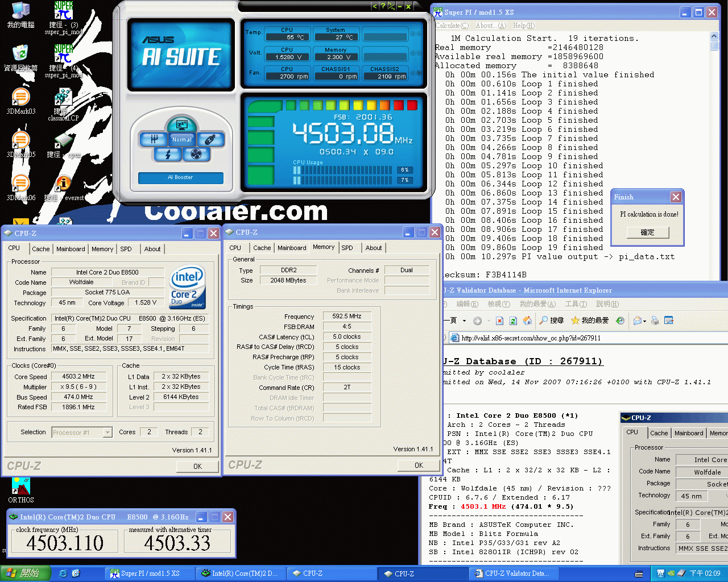Screen dimensions: 728x582
Task: Select the ORTHOS desktop icon
Action: [21, 490]
